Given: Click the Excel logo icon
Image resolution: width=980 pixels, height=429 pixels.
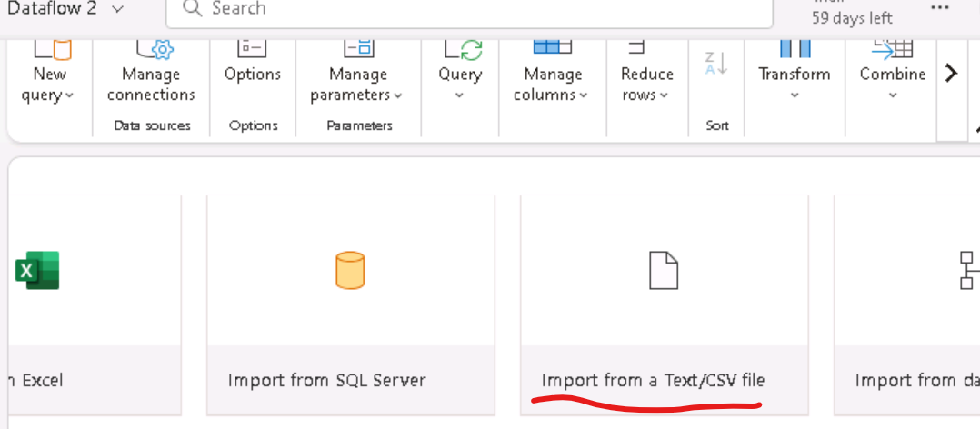Looking at the screenshot, I should (x=37, y=270).
